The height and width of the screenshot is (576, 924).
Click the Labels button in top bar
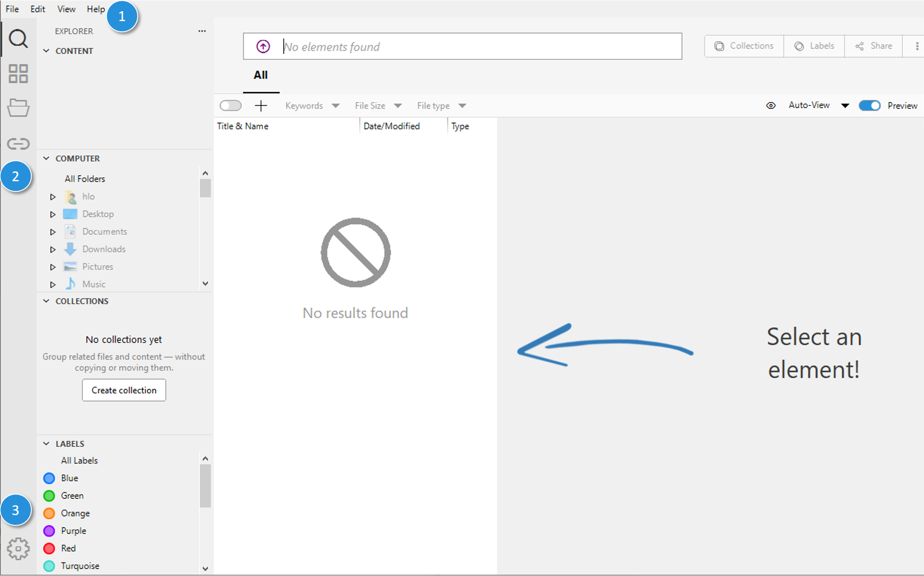pyautogui.click(x=814, y=46)
